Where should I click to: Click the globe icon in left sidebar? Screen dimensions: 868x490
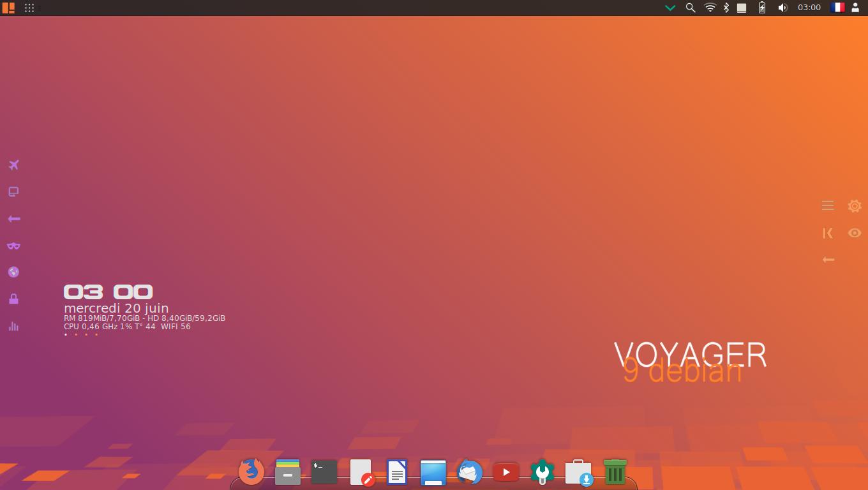(x=13, y=272)
